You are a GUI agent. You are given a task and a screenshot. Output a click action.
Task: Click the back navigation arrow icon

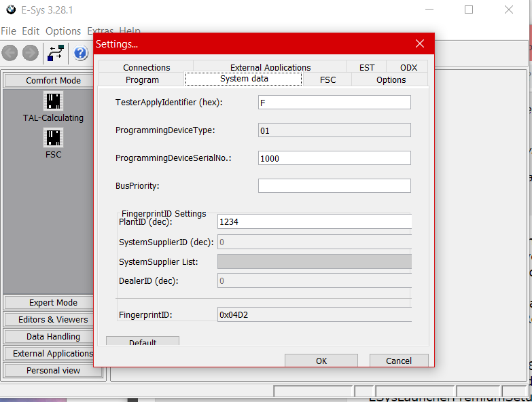point(10,53)
